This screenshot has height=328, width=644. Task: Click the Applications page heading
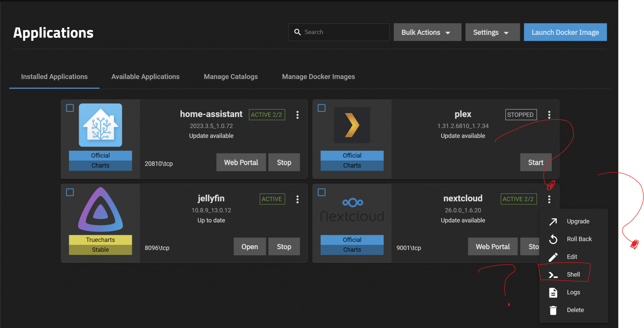pos(53,33)
